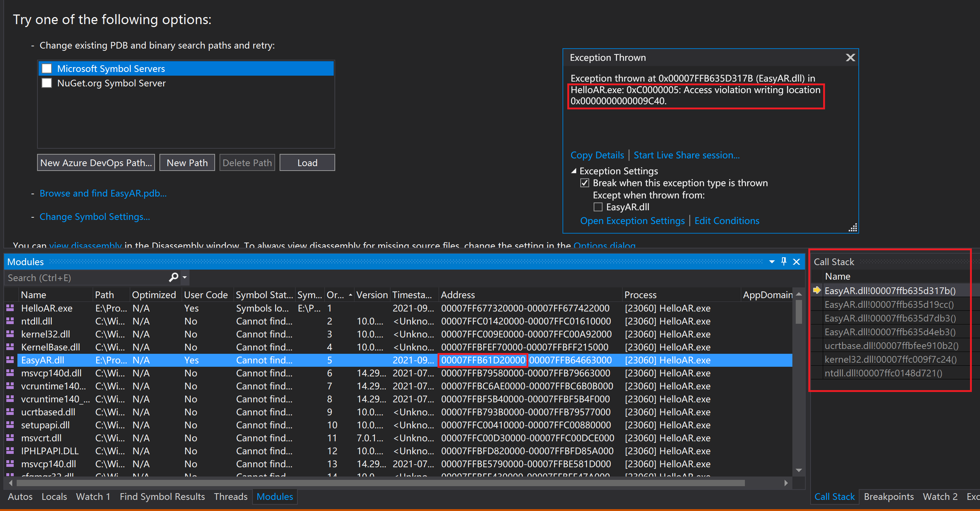Click the search magnifier icon in Modules
Viewport: 980px width, 511px height.
(174, 277)
